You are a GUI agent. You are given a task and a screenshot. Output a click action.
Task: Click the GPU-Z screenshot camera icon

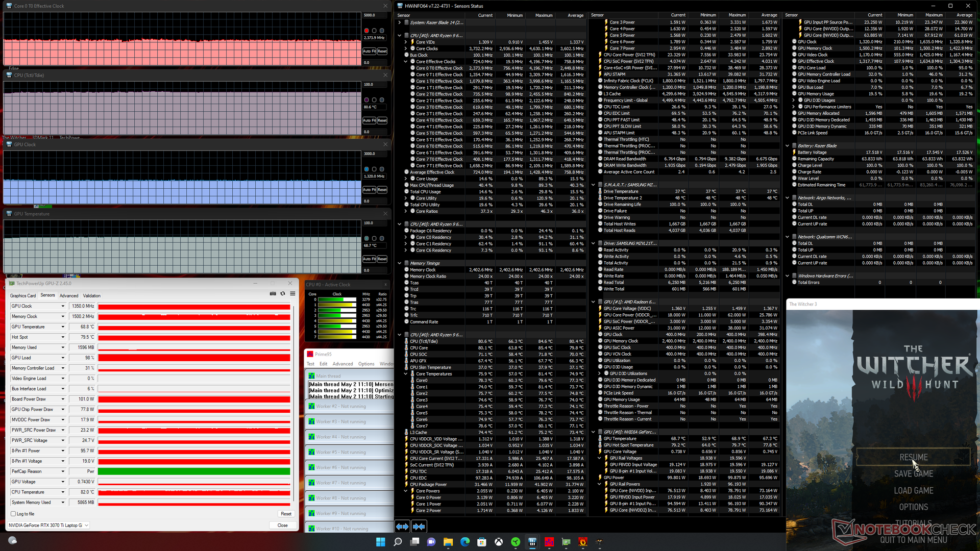[x=273, y=294]
